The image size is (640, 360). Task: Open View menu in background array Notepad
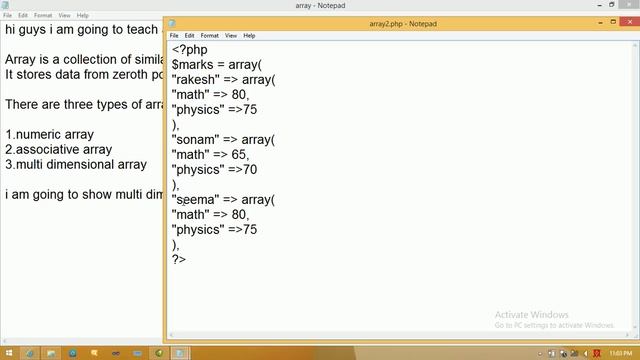tap(64, 15)
